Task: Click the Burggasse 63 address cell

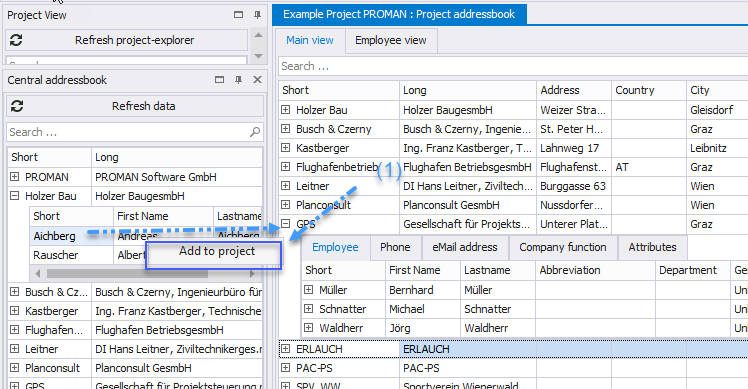Action: 574,186
